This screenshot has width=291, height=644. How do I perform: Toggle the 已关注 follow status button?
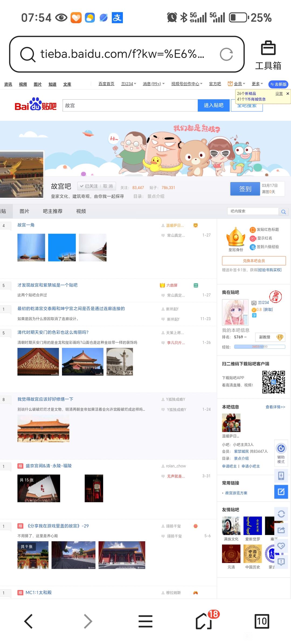(89, 186)
